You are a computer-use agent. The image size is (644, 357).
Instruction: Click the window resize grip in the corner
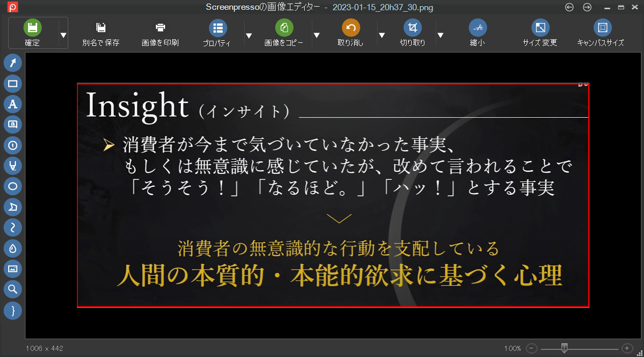(640, 353)
